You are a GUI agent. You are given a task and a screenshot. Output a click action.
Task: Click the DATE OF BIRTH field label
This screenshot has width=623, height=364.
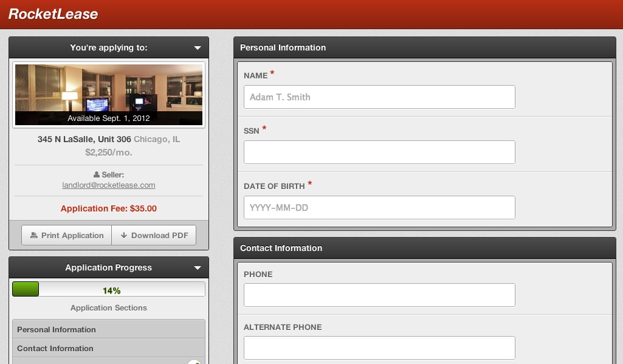(x=274, y=187)
